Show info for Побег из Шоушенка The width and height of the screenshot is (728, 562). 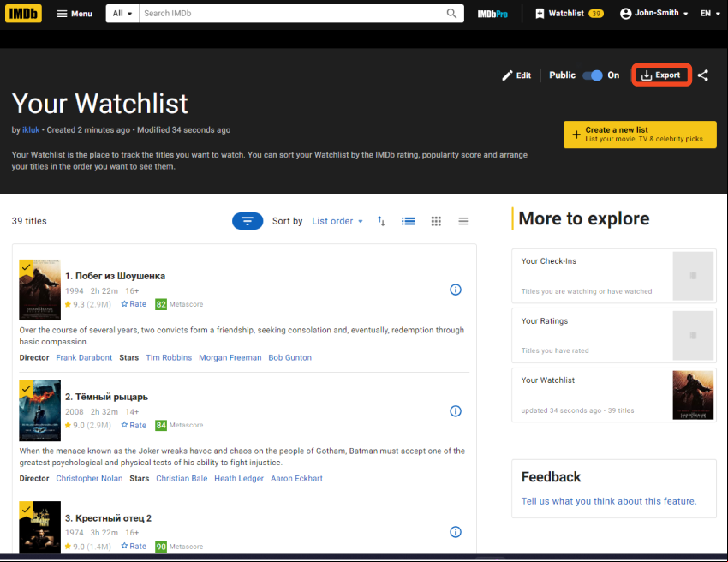456,290
